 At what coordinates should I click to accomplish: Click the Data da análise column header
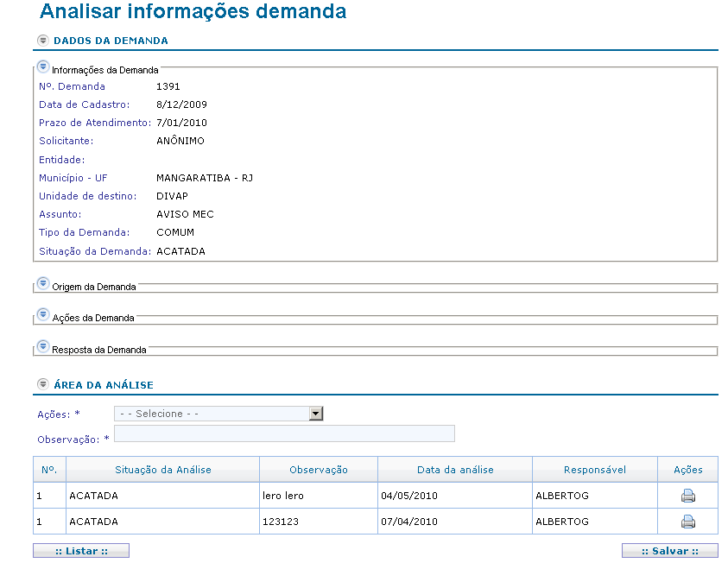coord(455,470)
